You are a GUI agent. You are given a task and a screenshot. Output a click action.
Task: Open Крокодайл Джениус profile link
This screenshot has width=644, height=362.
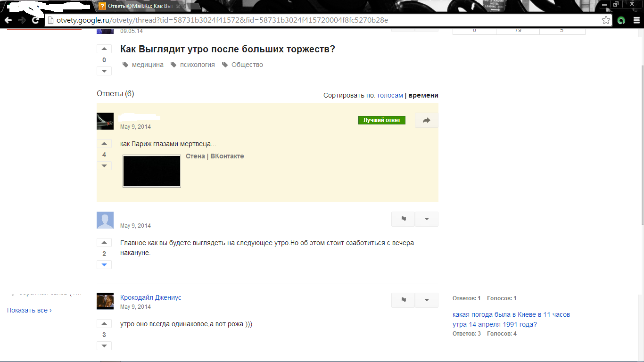click(x=151, y=297)
